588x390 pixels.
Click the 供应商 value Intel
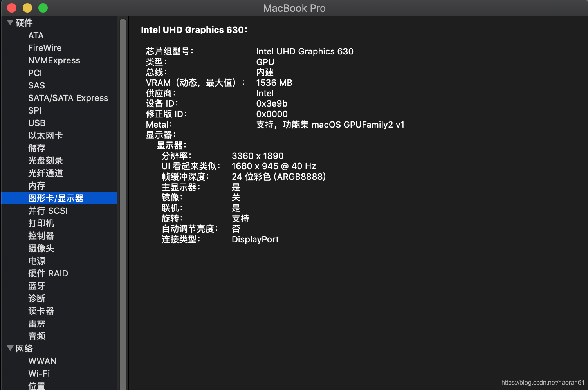[265, 93]
